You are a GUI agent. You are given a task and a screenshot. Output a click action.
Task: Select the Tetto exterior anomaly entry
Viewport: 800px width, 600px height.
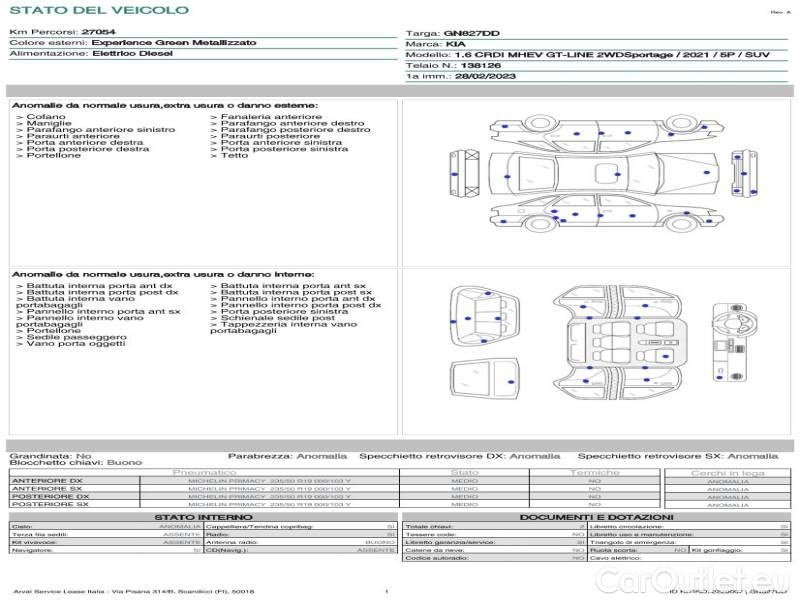(x=234, y=155)
